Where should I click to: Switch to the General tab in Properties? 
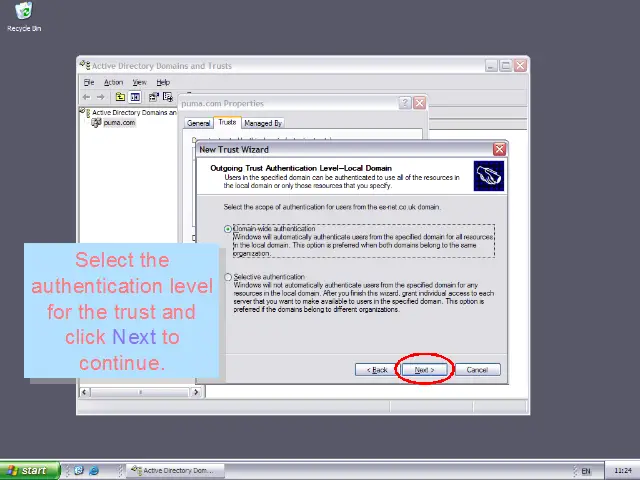(x=198, y=123)
